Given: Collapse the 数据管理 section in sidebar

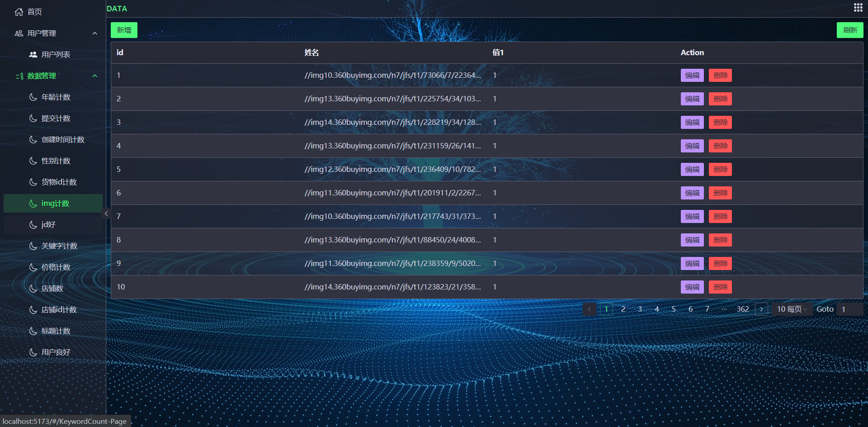Looking at the screenshot, I should pyautogui.click(x=94, y=76).
